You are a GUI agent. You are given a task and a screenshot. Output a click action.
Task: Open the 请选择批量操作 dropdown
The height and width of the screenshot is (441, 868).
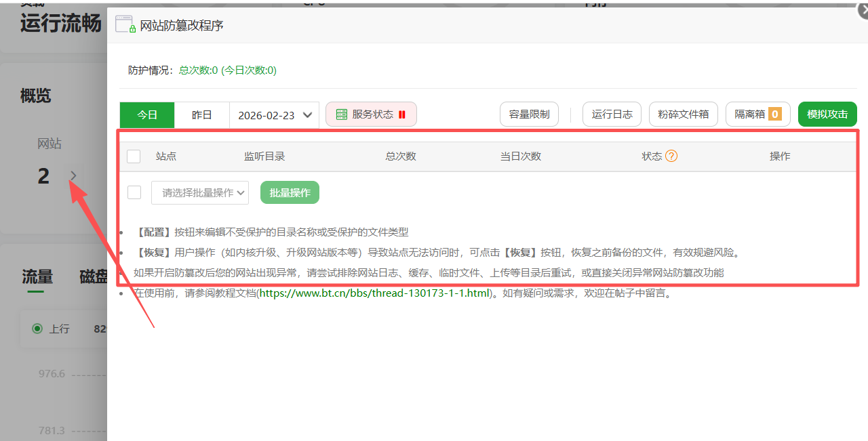(199, 192)
